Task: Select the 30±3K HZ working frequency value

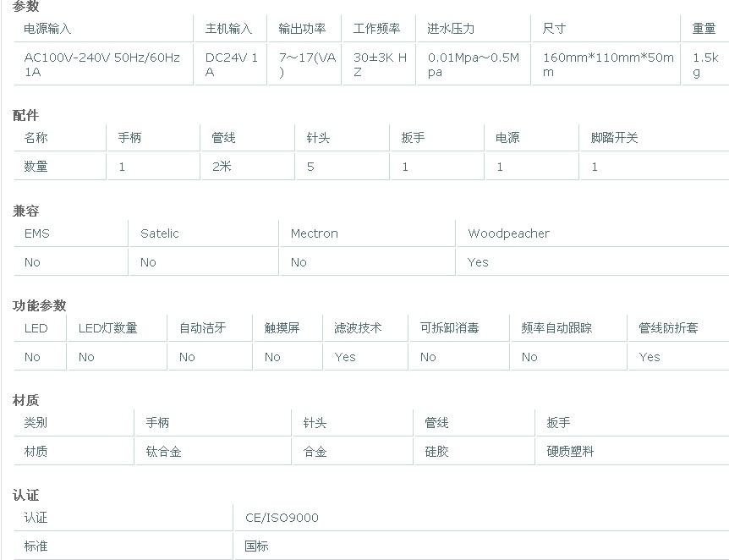Action: 380,65
